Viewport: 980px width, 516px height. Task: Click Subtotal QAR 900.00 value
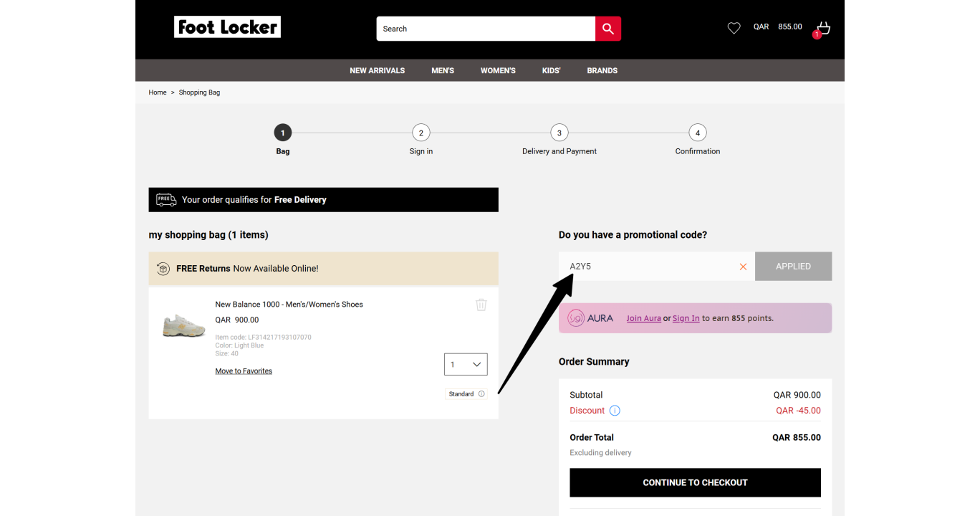[797, 395]
